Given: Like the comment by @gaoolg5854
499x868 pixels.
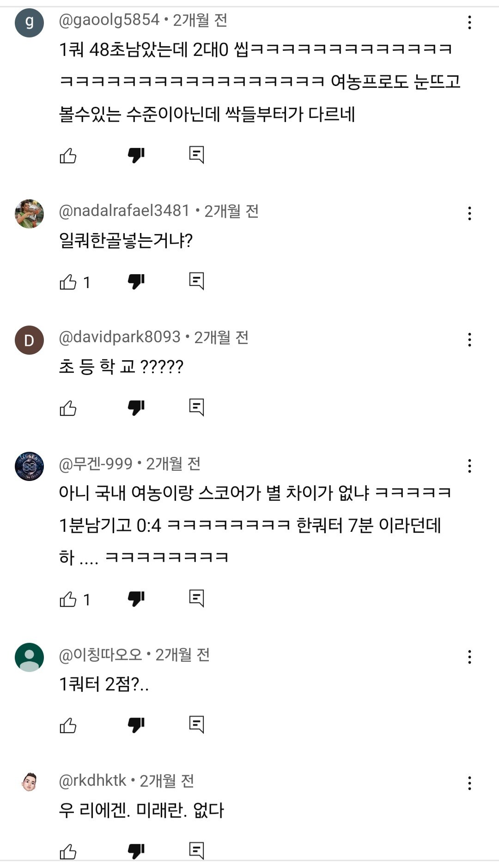Looking at the screenshot, I should click(68, 156).
